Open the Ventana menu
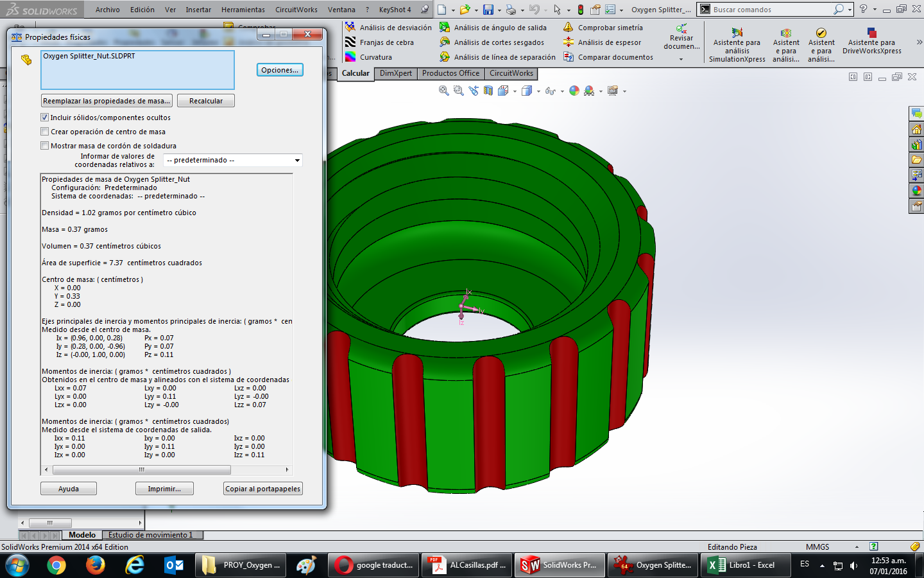The height and width of the screenshot is (578, 924). [341, 10]
